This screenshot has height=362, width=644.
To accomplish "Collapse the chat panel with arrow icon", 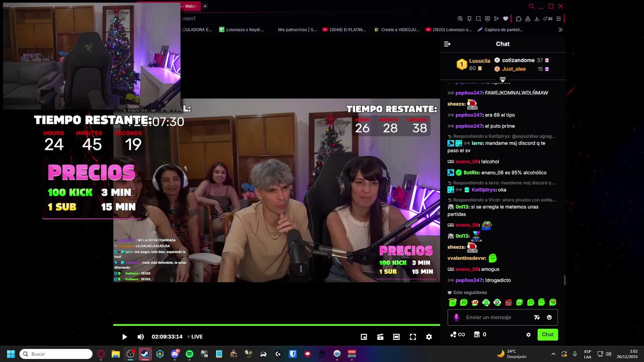I will click(447, 44).
